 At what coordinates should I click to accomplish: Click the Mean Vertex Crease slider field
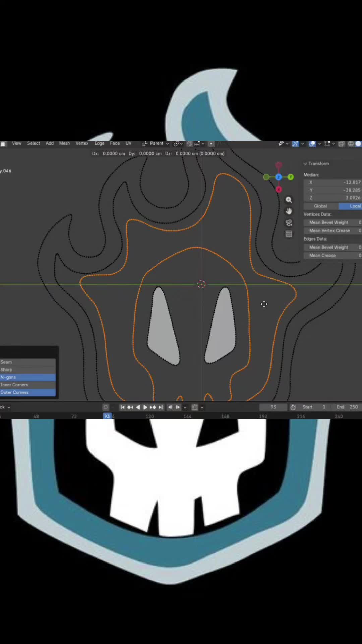333,231
